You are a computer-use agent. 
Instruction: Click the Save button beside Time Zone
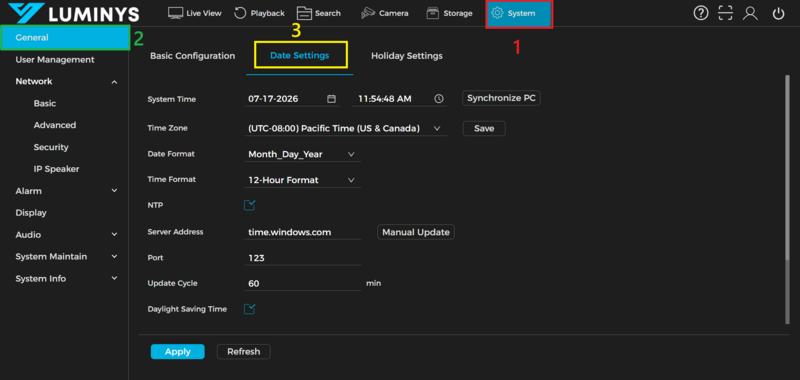tap(484, 129)
